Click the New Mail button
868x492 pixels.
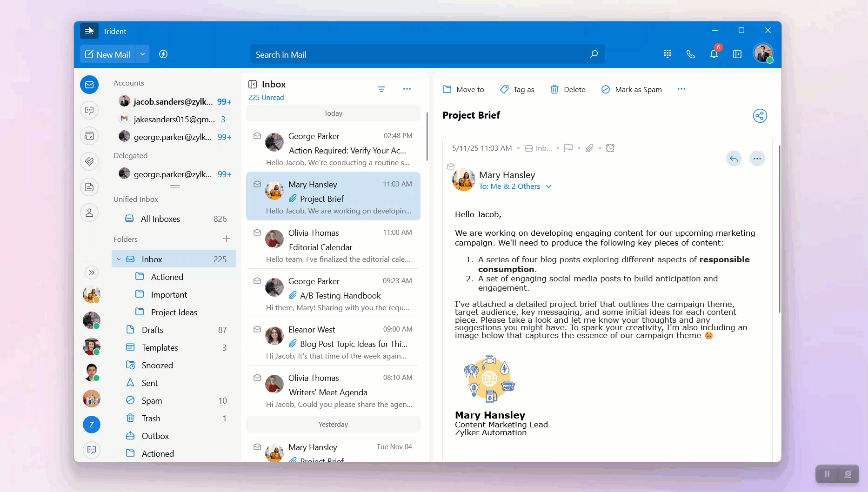point(107,54)
